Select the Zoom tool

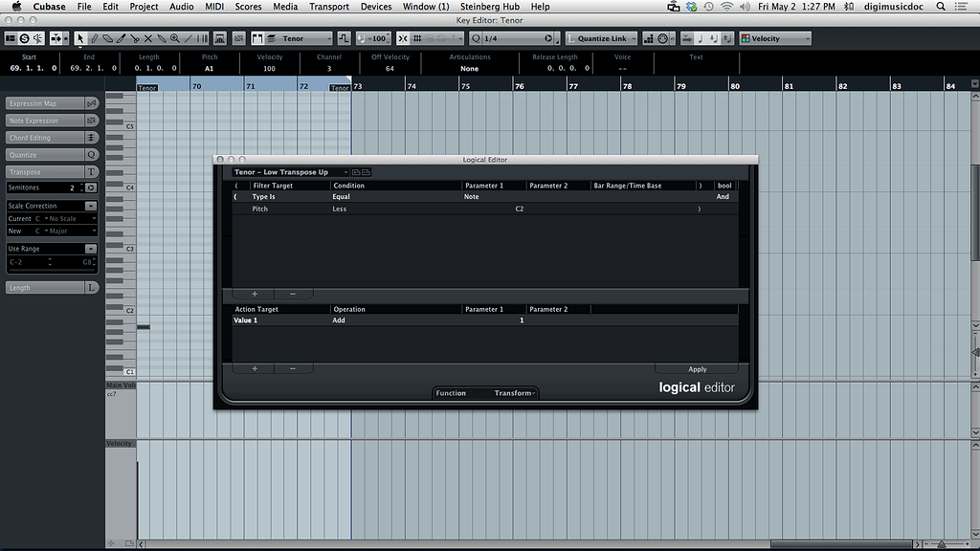coord(174,38)
